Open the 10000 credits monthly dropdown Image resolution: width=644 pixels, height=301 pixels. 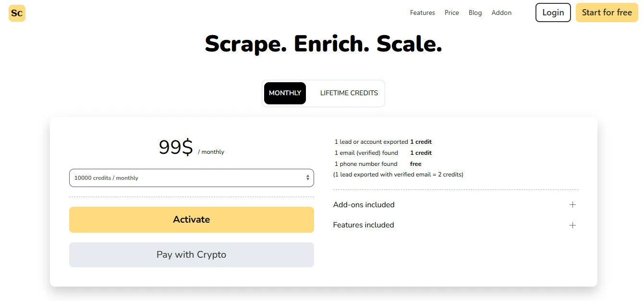tap(191, 177)
